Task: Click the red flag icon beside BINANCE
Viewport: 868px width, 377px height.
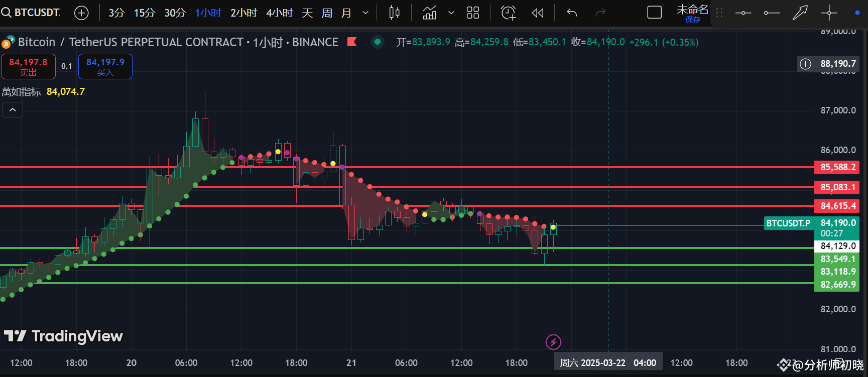Action: pos(352,42)
